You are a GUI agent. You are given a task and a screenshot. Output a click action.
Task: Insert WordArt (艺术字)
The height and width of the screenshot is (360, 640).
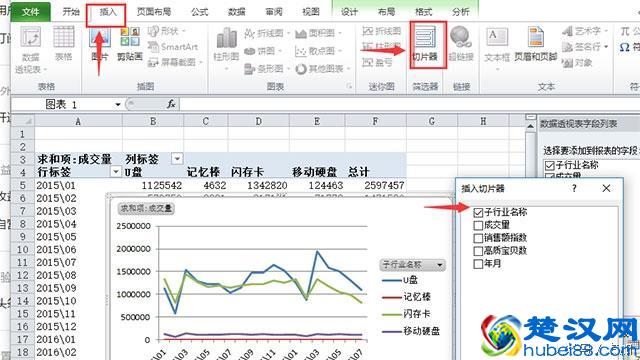tap(584, 31)
